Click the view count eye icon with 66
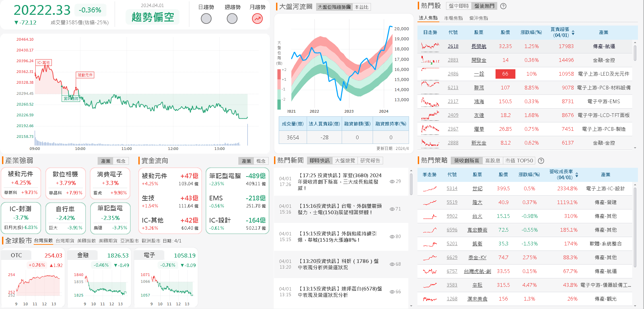644x309 pixels. click(392, 292)
